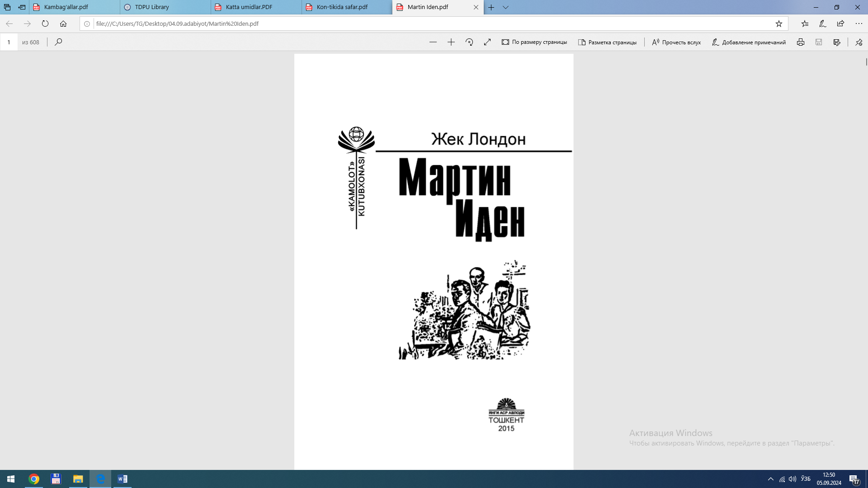Adjust system volume from the tray
The width and height of the screenshot is (868, 488).
pyautogui.click(x=793, y=479)
